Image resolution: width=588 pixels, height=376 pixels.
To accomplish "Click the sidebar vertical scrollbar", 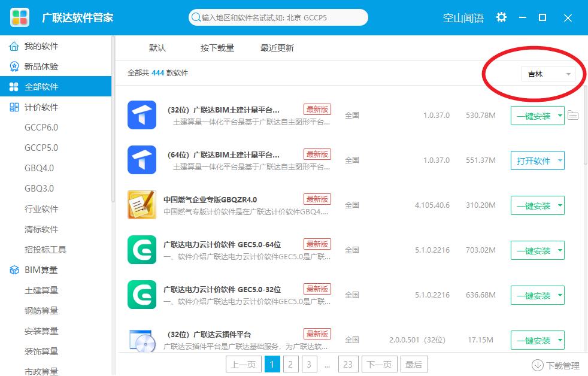I will coord(113,120).
